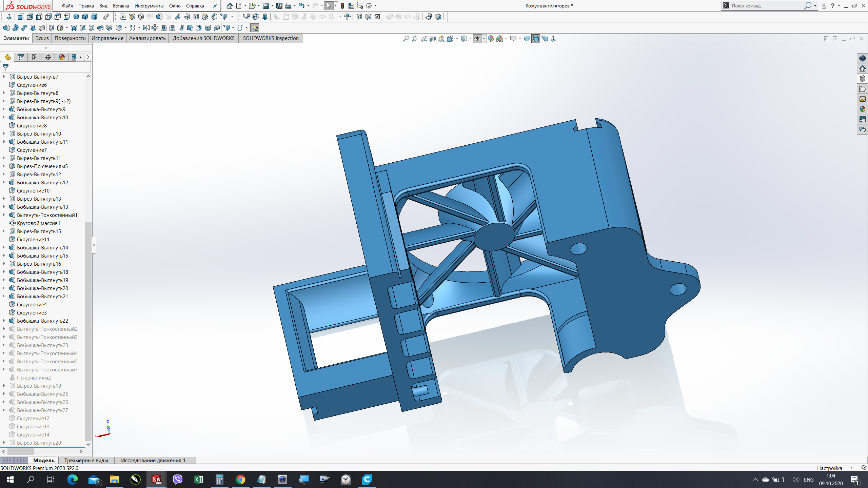
Task: Select the ConfigurationManager tab icon
Action: [x=35, y=57]
